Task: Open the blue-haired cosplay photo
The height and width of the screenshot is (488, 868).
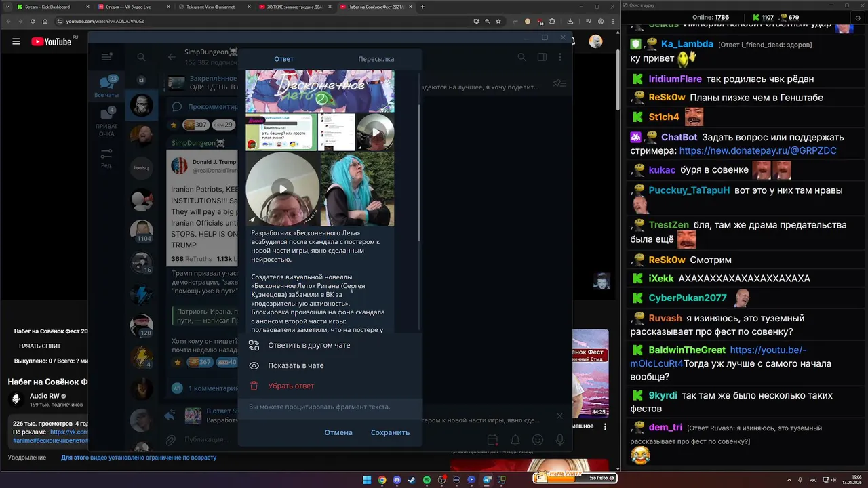Action: point(357,189)
